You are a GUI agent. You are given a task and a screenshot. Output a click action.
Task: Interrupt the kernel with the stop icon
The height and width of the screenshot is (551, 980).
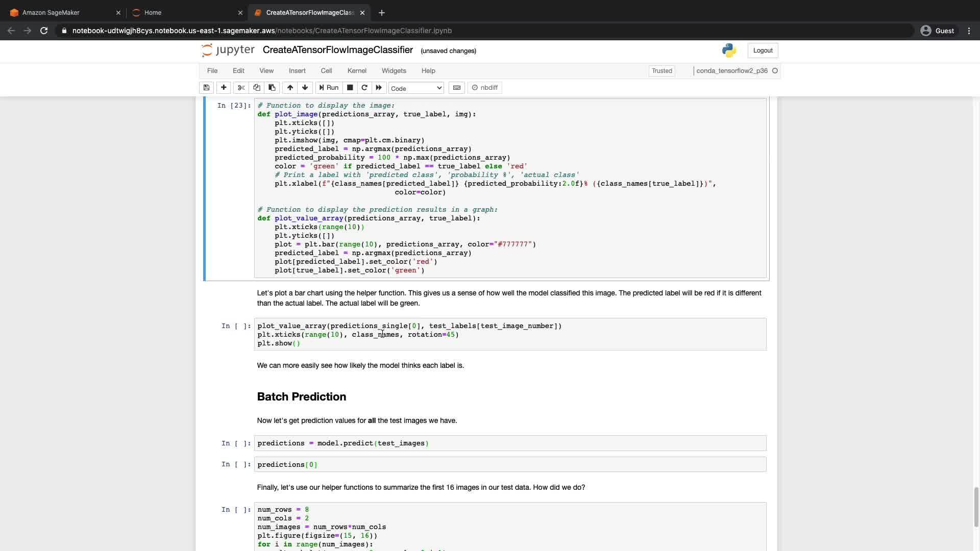(350, 88)
